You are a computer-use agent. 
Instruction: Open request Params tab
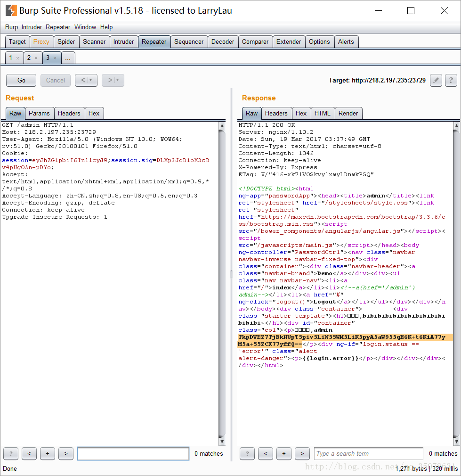(x=39, y=113)
